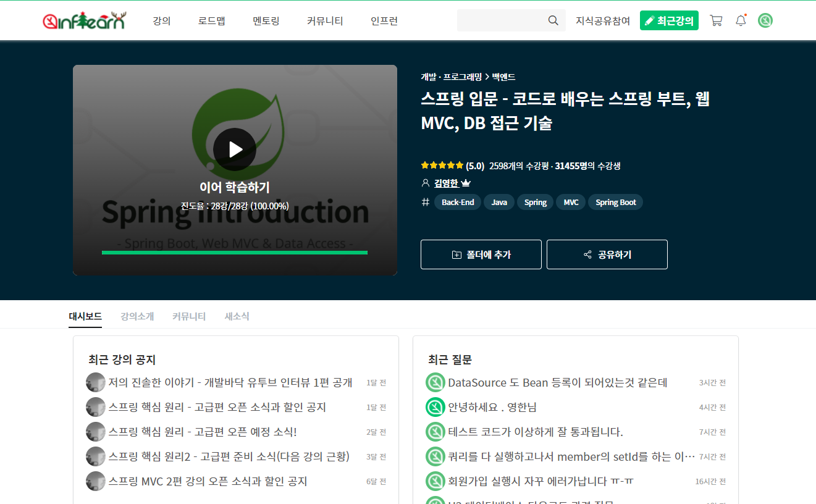Viewport: 816px width, 504px height.
Task: Open notice 저의 진솔한 이야기 - 개발바닥 유튜브 인터뷰
Action: coord(230,382)
